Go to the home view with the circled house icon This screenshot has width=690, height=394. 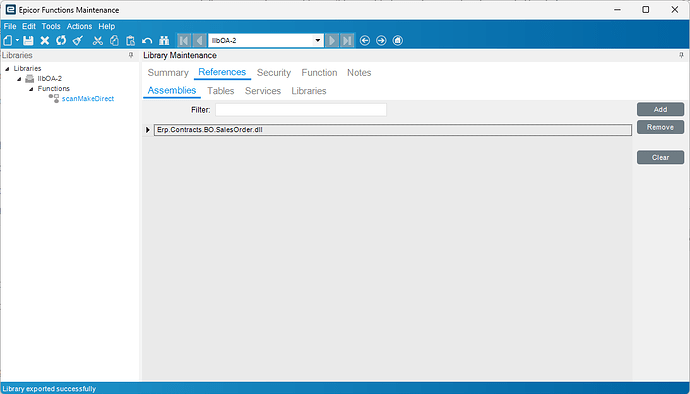[397, 41]
